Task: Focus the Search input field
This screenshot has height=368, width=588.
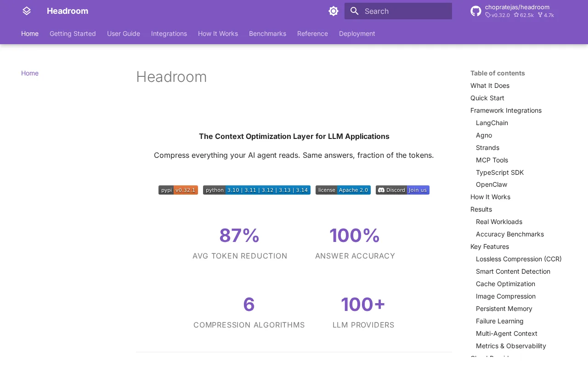Action: point(398,11)
